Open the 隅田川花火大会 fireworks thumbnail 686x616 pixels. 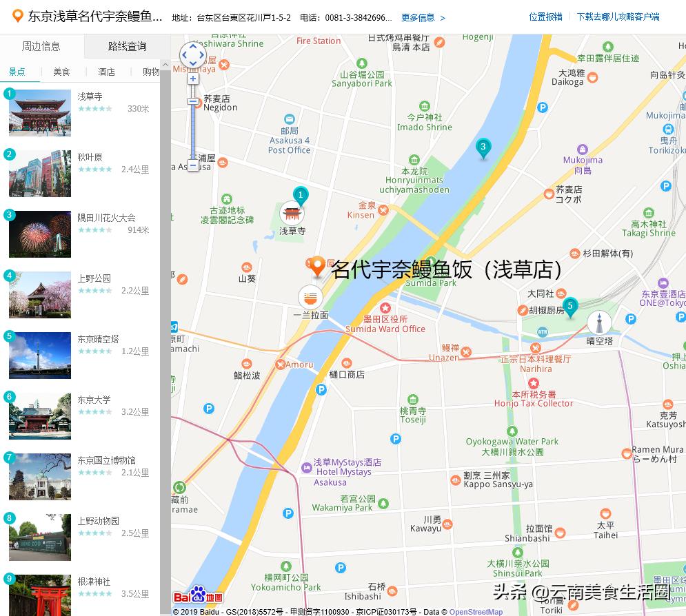[40, 234]
